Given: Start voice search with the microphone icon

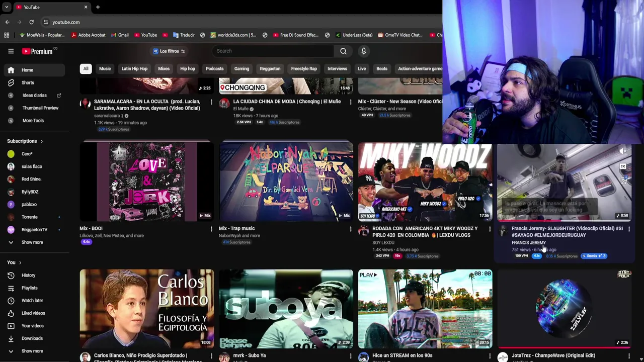Looking at the screenshot, I should point(364,51).
